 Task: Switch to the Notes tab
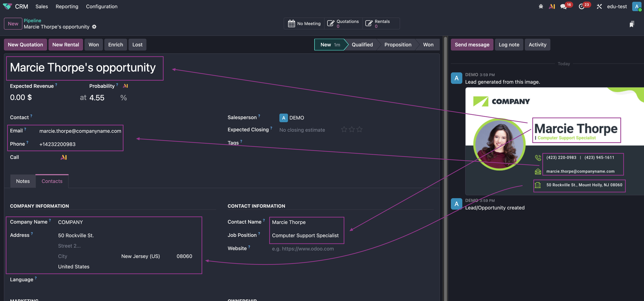[x=23, y=181]
